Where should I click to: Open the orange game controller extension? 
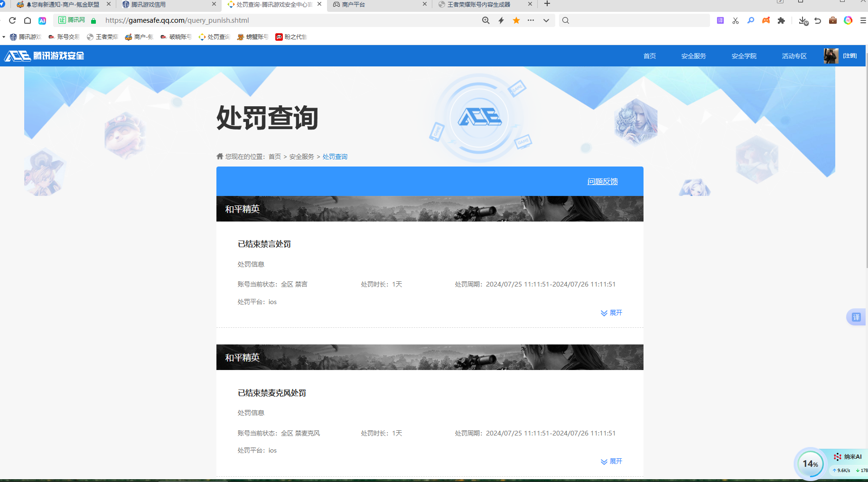click(x=766, y=20)
